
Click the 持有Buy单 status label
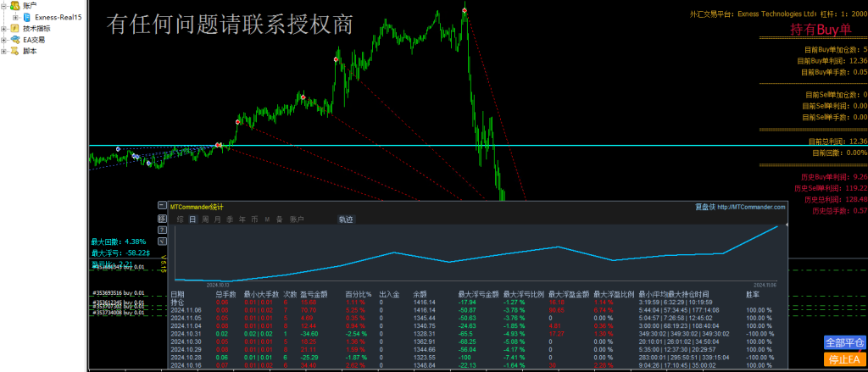pyautogui.click(x=821, y=30)
